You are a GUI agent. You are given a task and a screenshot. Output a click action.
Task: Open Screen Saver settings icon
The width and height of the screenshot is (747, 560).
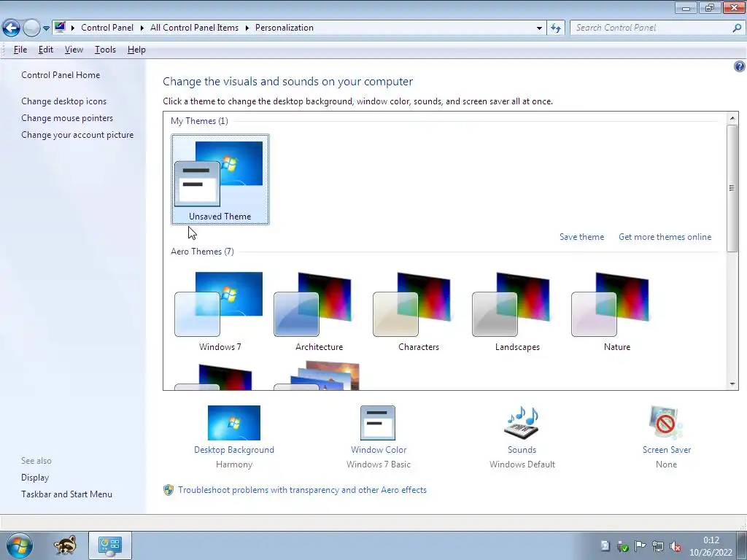click(666, 422)
